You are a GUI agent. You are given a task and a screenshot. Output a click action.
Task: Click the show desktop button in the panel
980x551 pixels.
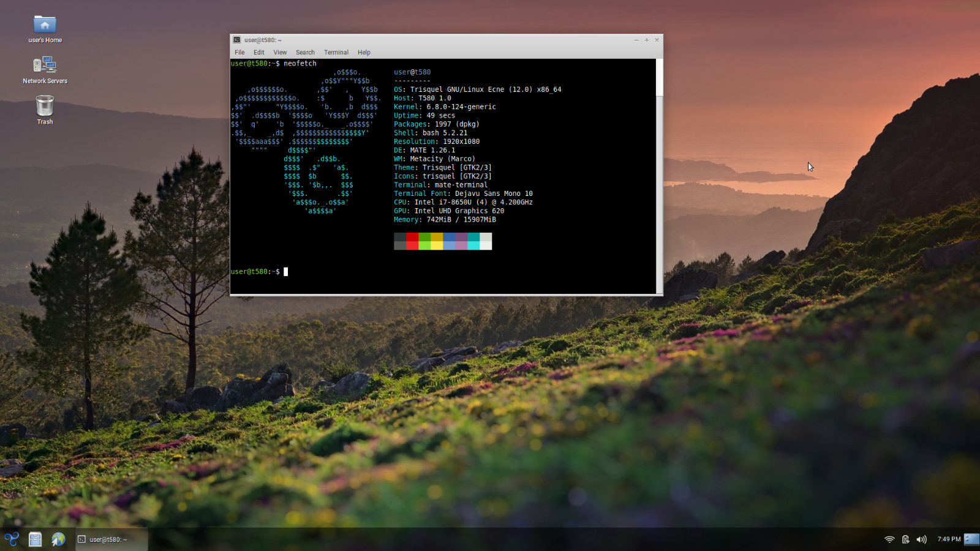click(x=971, y=539)
